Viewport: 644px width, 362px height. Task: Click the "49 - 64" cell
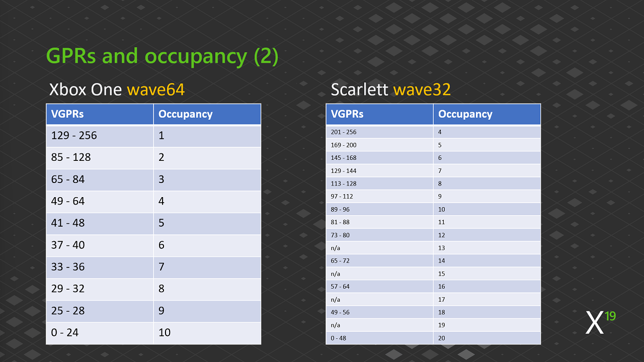tap(100, 202)
